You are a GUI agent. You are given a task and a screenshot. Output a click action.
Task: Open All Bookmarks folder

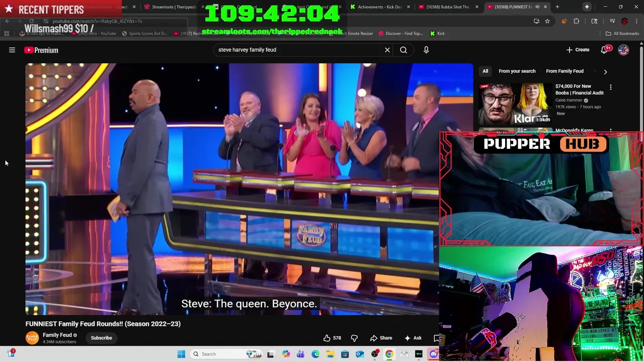coord(622,34)
